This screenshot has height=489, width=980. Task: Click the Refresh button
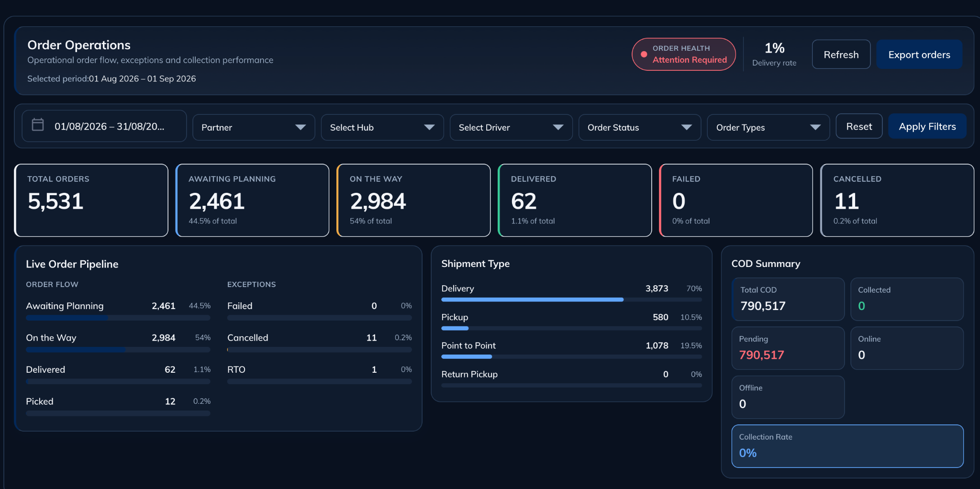tap(841, 55)
